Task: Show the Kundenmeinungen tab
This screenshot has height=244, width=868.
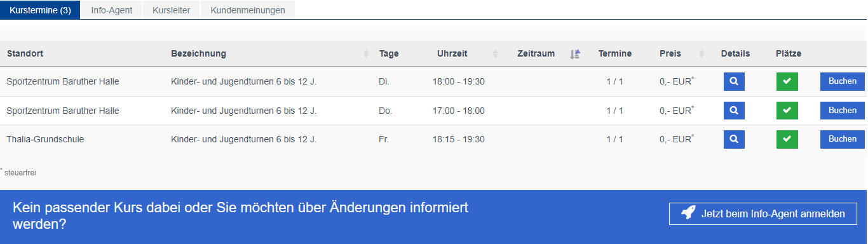Action: coord(248,10)
